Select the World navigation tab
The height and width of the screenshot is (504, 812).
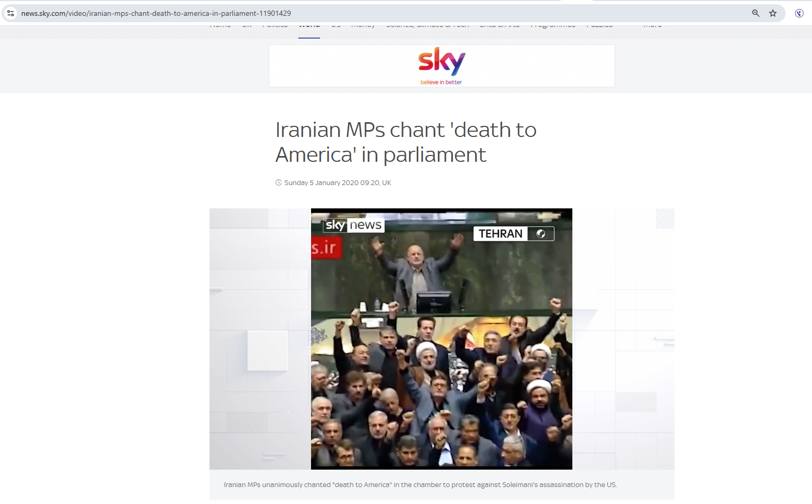(309, 26)
